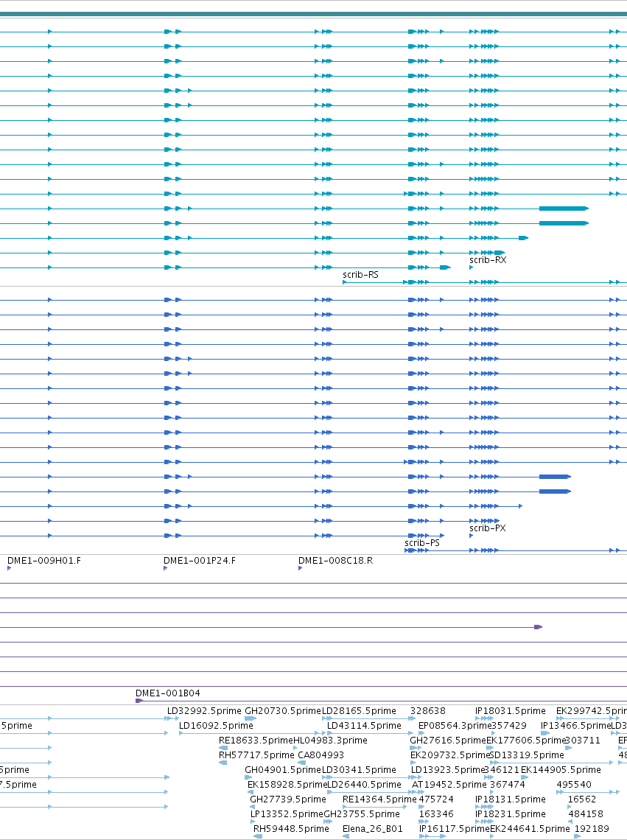Select the IP18231.5prime EST label
The height and width of the screenshot is (840, 627).
click(x=510, y=814)
